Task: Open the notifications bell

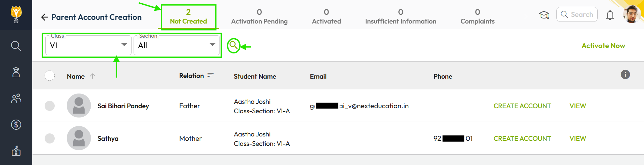Action: [610, 15]
